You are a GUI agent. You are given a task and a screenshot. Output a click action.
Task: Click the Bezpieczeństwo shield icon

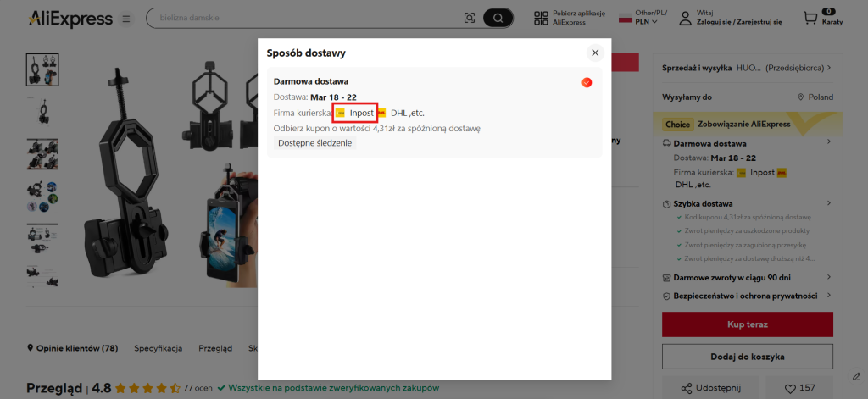click(666, 296)
